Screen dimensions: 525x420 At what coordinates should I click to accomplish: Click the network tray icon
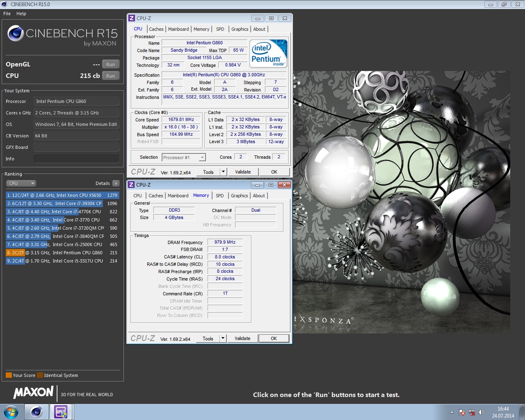coord(472,412)
